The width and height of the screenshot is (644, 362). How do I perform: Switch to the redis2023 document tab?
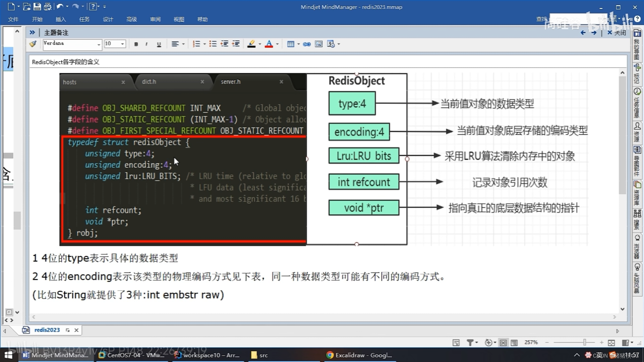point(47,330)
